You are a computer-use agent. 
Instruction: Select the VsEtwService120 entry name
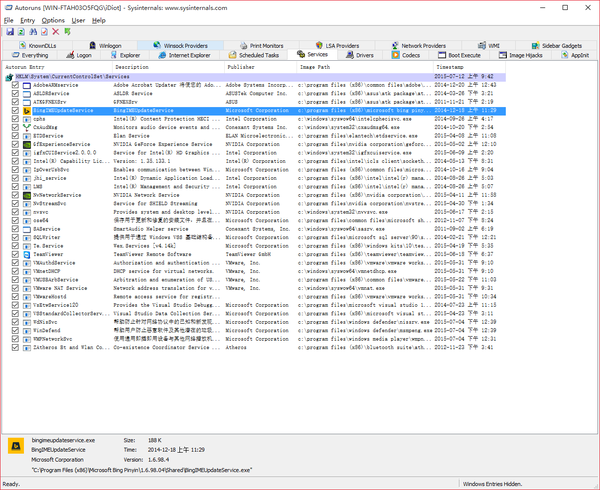(56, 305)
